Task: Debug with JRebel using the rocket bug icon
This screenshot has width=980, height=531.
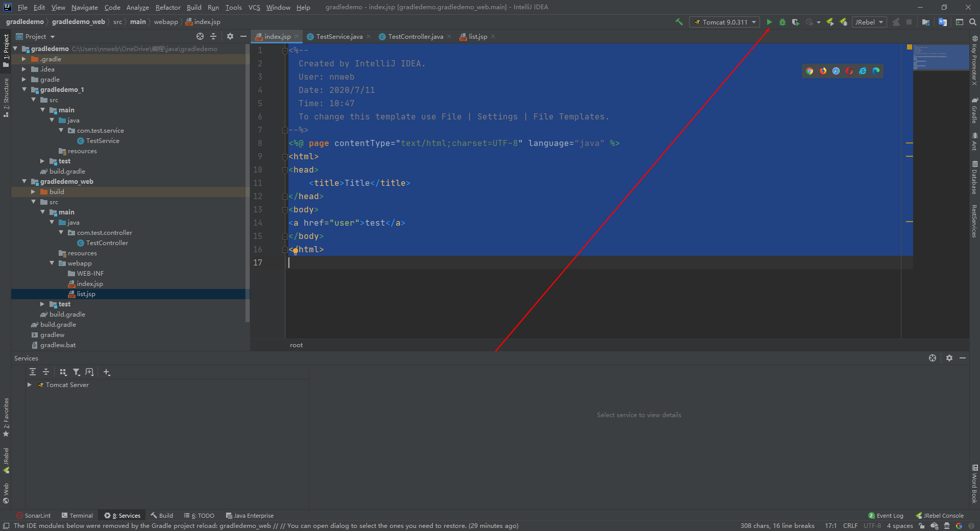Action: click(x=843, y=22)
